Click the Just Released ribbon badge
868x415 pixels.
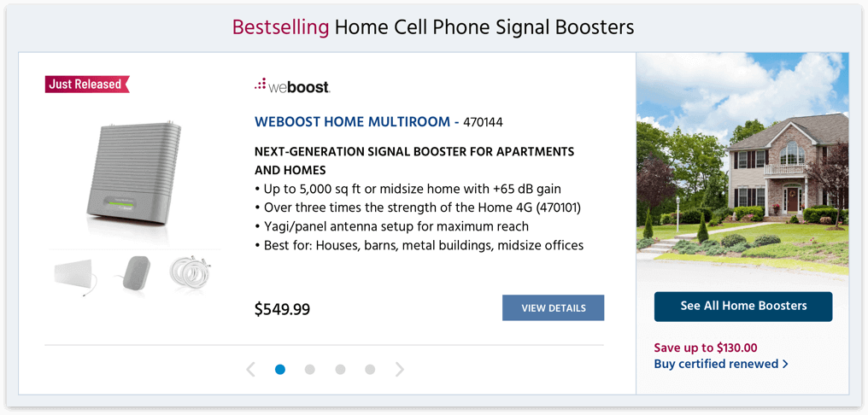(86, 84)
